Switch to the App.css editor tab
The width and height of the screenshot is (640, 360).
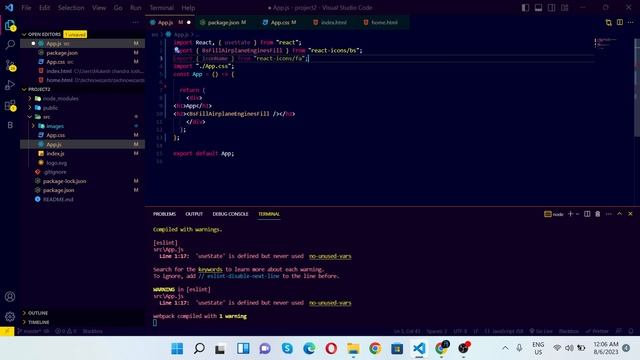tap(280, 22)
